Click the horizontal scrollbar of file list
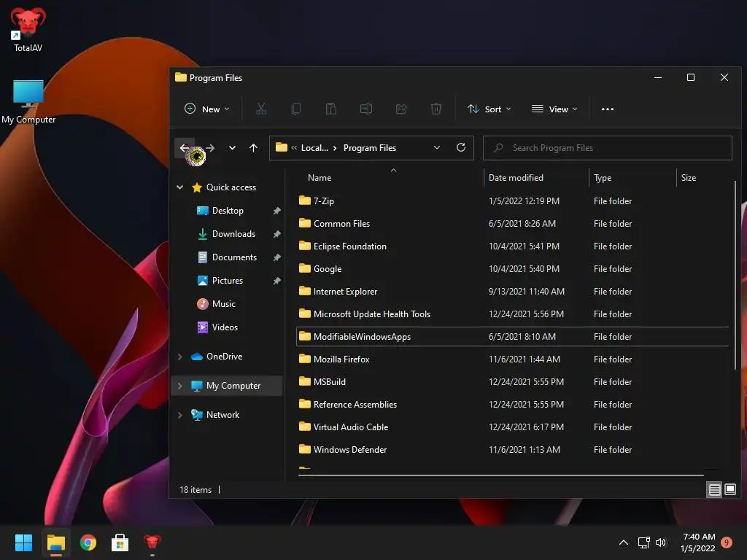The image size is (747, 560). pyautogui.click(x=500, y=475)
